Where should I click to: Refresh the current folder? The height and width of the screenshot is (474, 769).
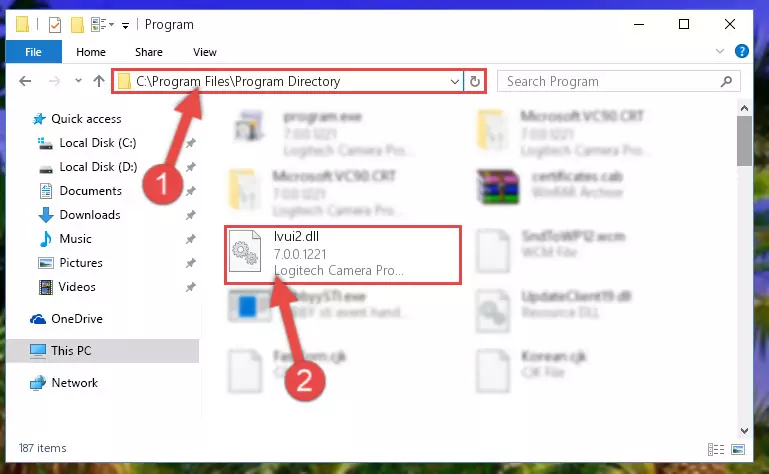click(x=475, y=81)
